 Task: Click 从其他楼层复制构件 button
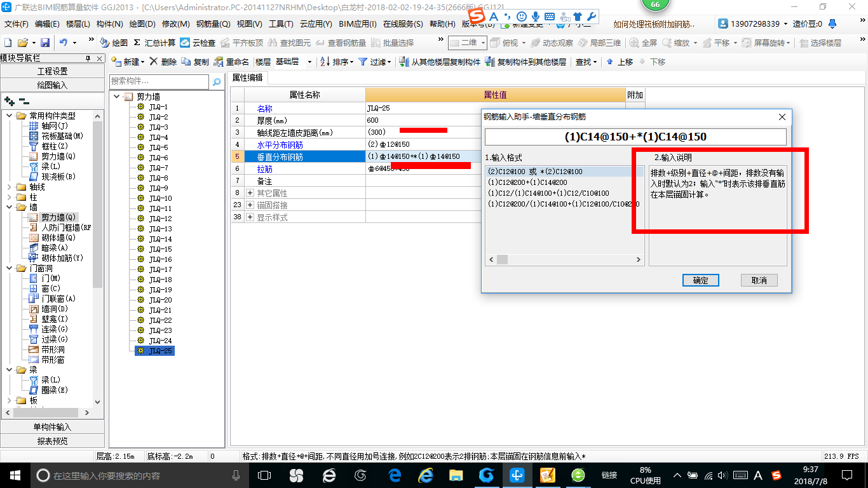[440, 62]
